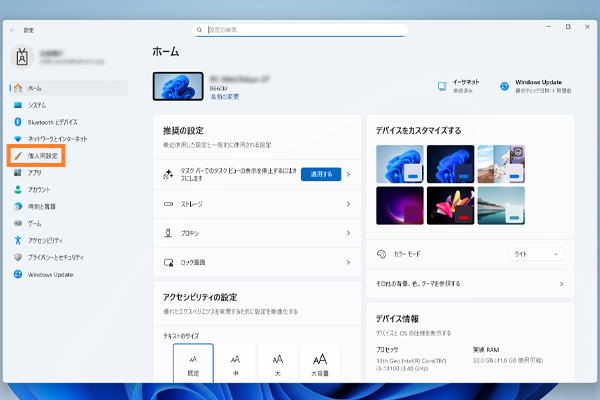Click the ホーム house icon in sidebar
Image resolution: width=600 pixels, height=400 pixels.
[18, 88]
